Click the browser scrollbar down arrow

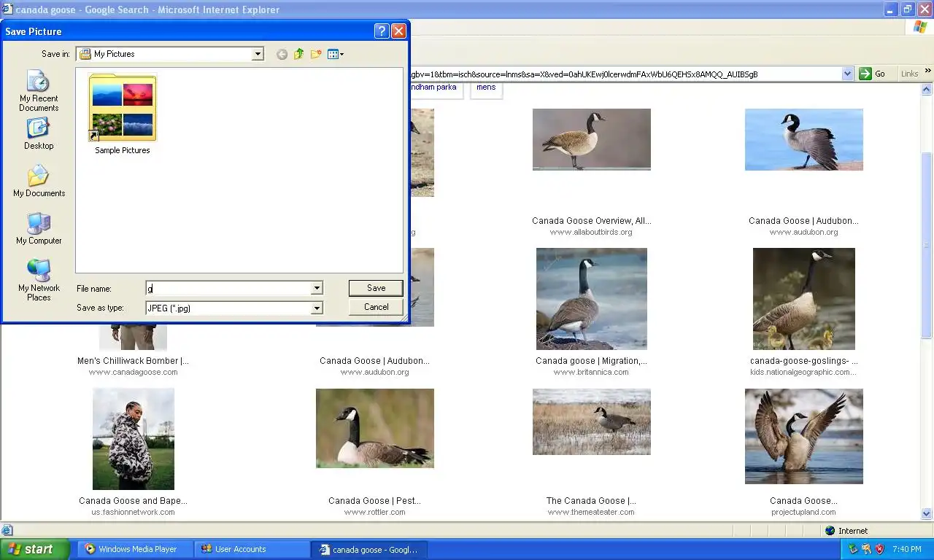coord(927,513)
